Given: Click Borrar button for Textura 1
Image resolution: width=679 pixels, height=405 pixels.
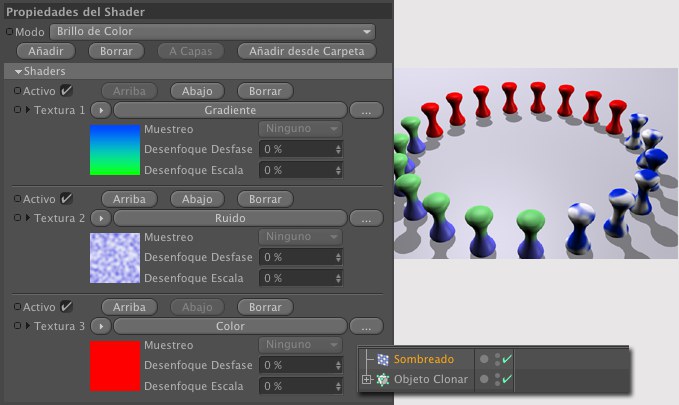Looking at the screenshot, I should pyautogui.click(x=265, y=91).
